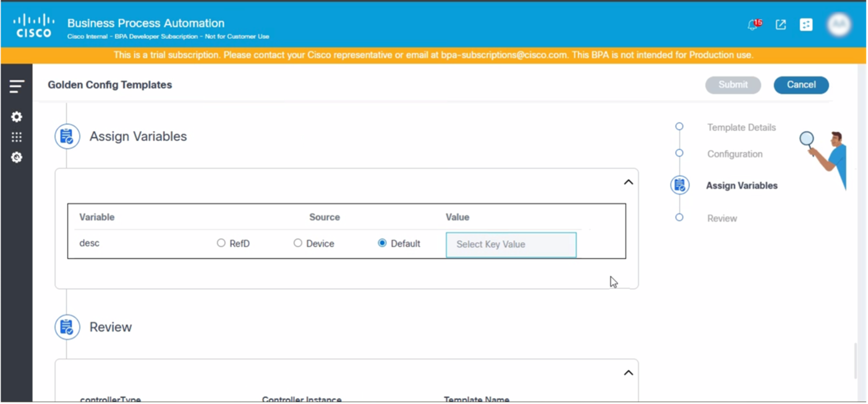Collapse the Review panel chevron

tap(628, 373)
